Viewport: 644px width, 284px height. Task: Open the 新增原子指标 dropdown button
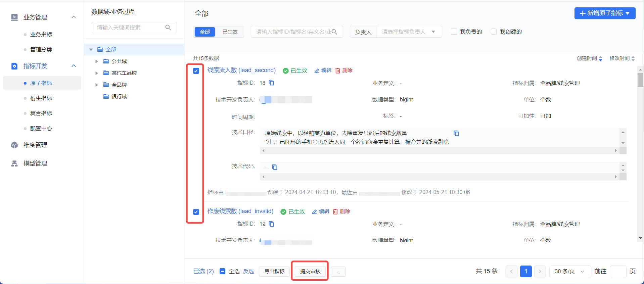[x=605, y=13]
